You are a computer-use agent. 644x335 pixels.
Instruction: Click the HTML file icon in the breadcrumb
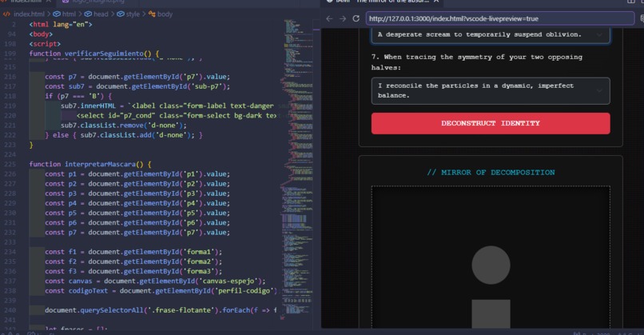click(x=6, y=14)
